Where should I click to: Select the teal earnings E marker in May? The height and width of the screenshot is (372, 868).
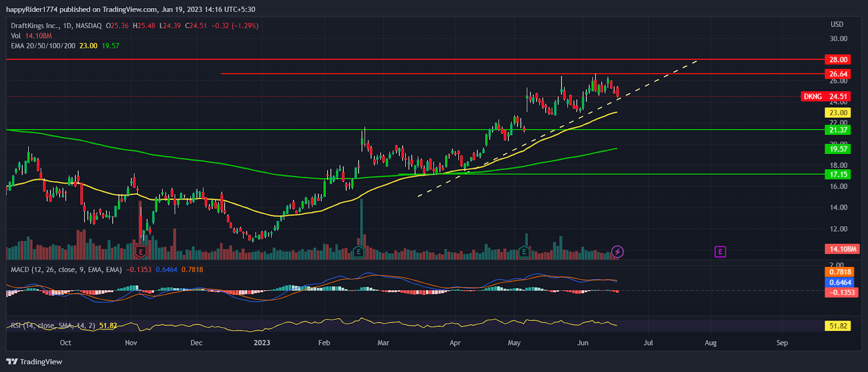(x=524, y=252)
